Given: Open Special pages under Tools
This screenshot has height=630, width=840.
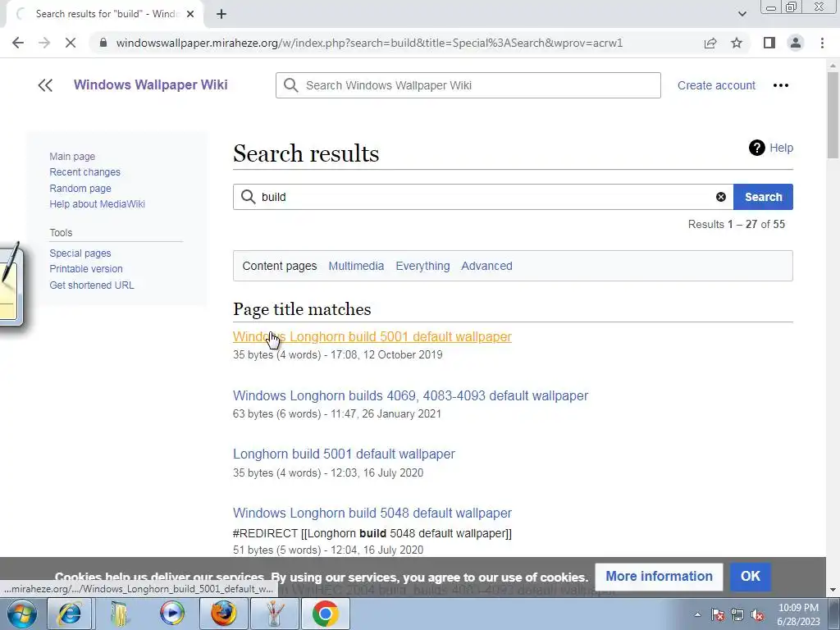Looking at the screenshot, I should pyautogui.click(x=80, y=253).
